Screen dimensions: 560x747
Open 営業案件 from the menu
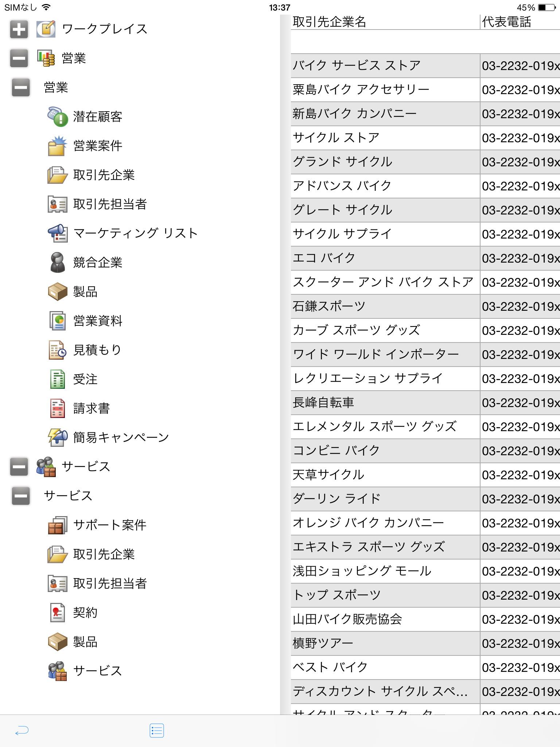[98, 146]
